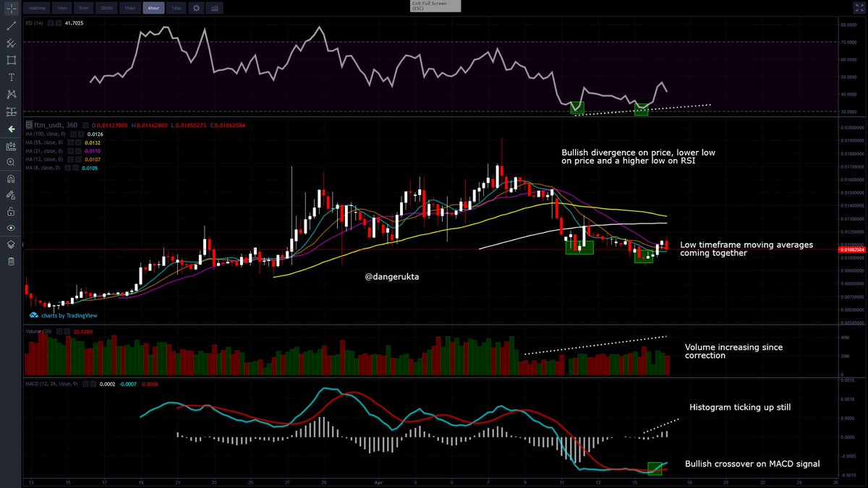Select the 6hour interval tab
Screen dimensions: 868x488
click(x=153, y=8)
